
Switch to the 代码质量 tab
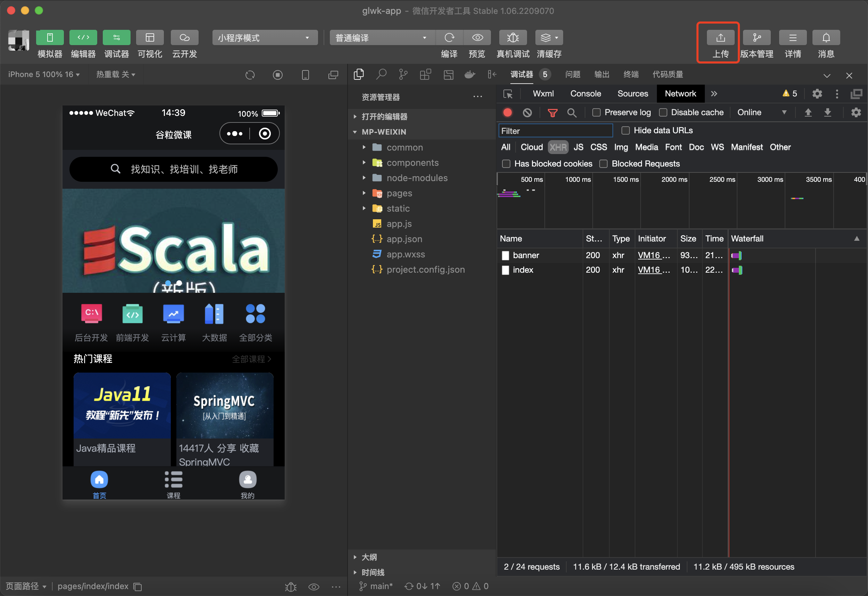pyautogui.click(x=667, y=74)
